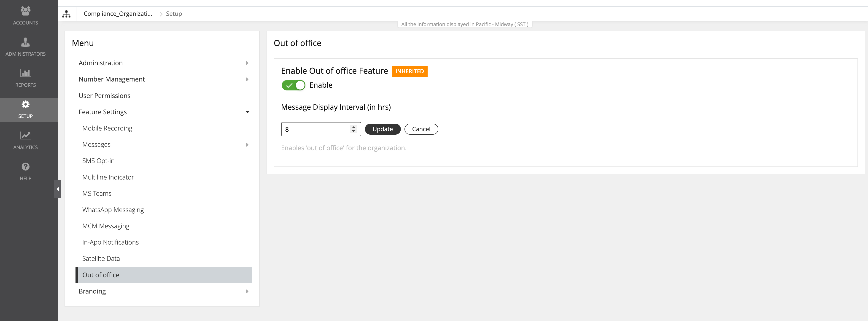
Task: Collapse the Feature Settings section
Action: (247, 112)
